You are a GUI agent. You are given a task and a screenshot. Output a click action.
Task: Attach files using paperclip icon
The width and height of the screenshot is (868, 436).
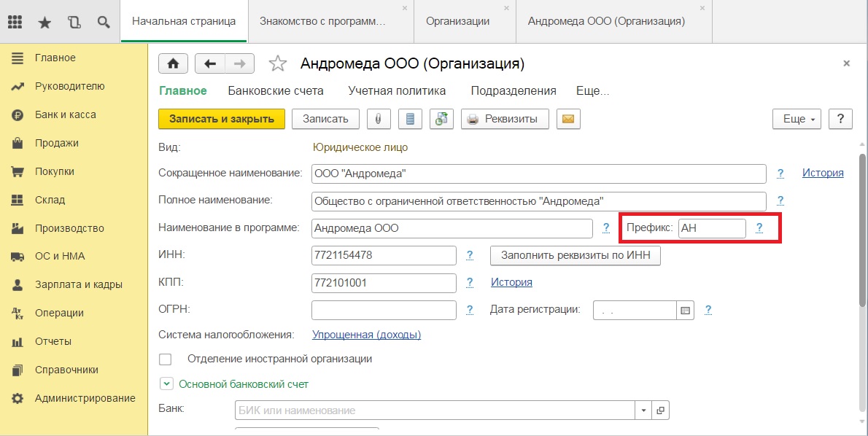coord(379,119)
